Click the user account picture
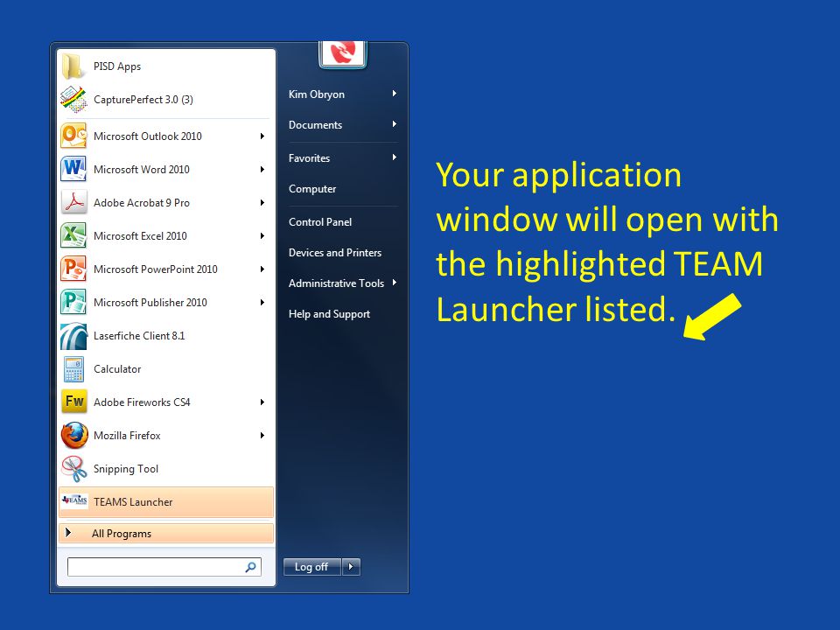Screen dimensions: 840x630 pos(343,53)
